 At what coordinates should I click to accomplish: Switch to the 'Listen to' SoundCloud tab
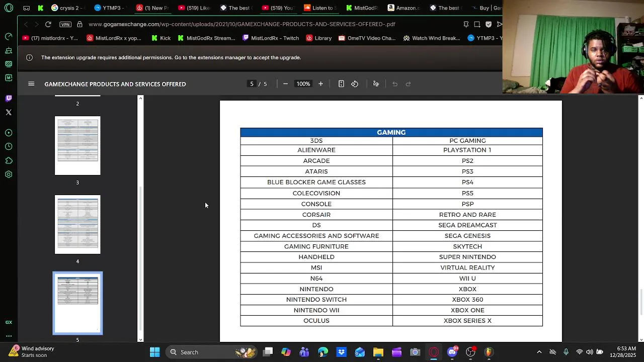[x=320, y=8]
